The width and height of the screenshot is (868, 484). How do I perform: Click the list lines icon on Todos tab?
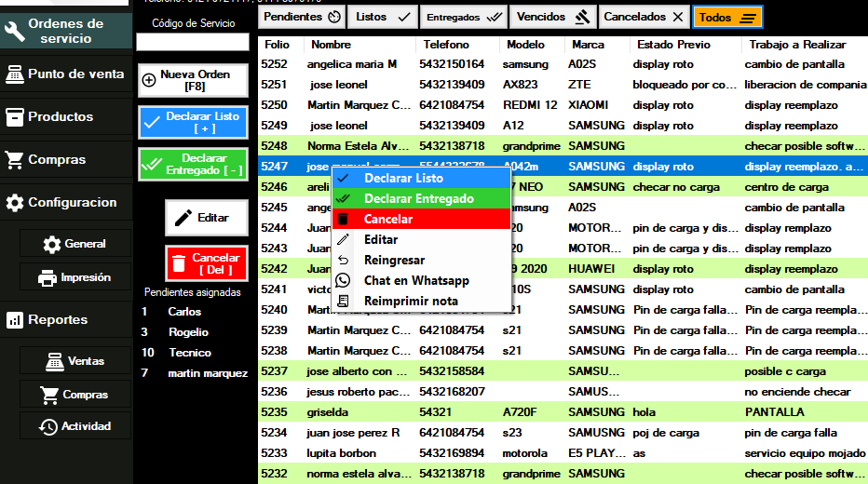click(x=748, y=19)
